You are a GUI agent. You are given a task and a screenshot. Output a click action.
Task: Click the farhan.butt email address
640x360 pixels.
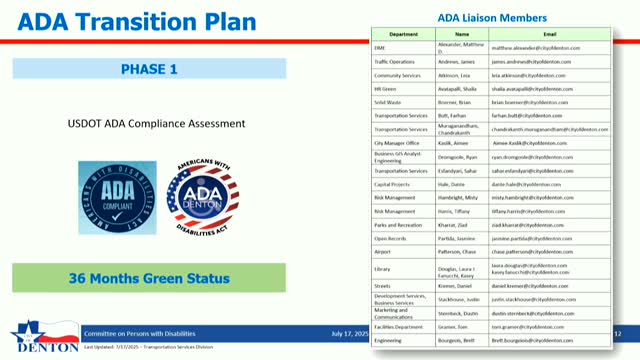(x=527, y=116)
